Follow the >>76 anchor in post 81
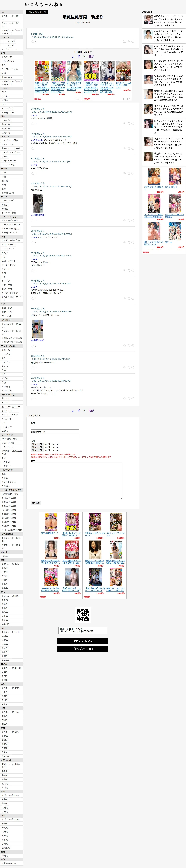 [34, 165]
